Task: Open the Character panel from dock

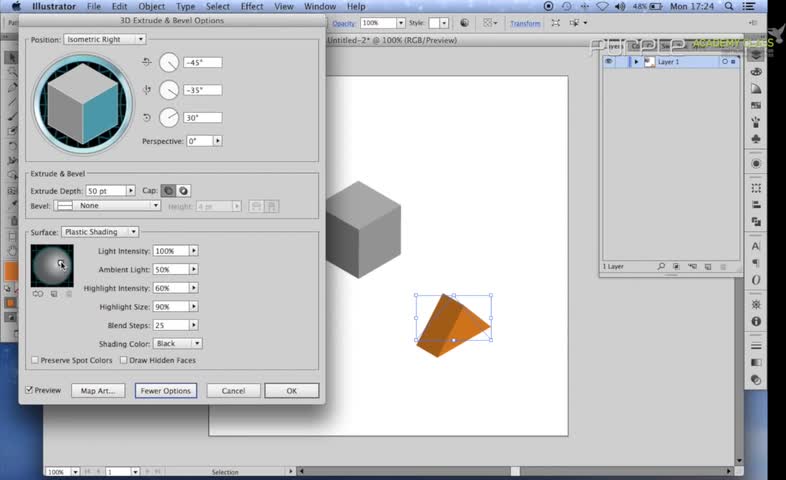Action: [756, 246]
